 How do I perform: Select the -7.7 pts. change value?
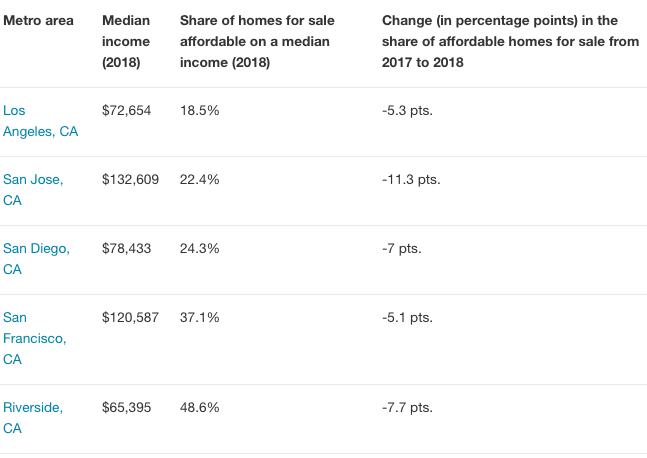coord(407,407)
